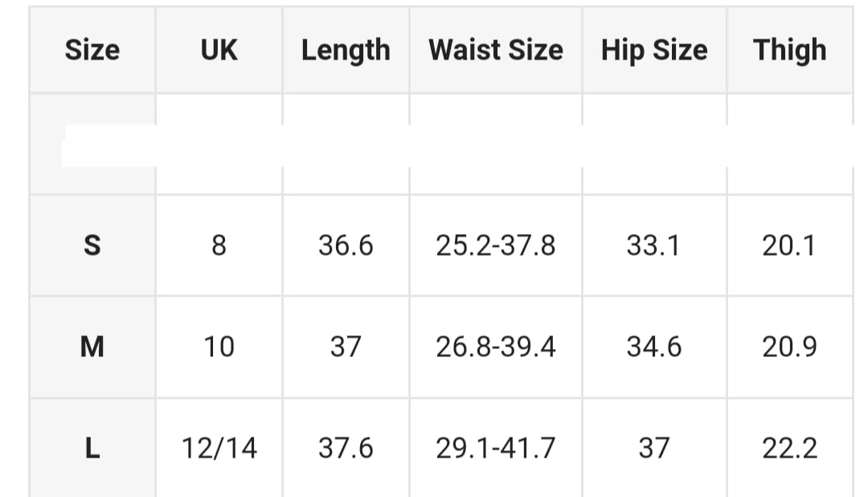Click waist range 26.8-39.4
This screenshot has width=868, height=497.
496,347
